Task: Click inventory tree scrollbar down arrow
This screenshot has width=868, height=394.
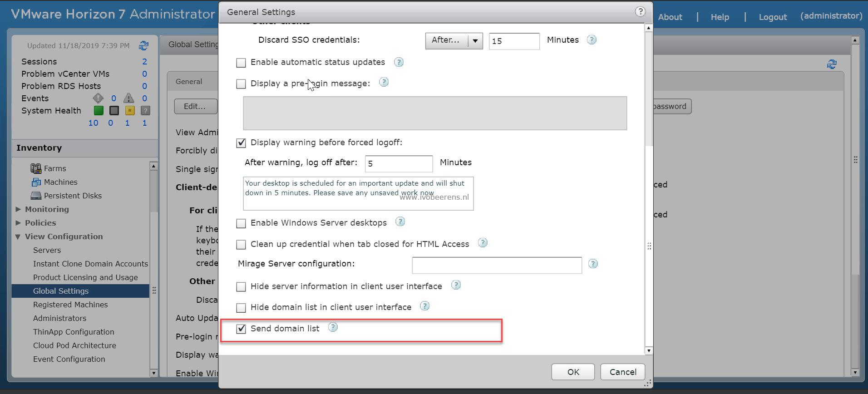Action: click(153, 373)
